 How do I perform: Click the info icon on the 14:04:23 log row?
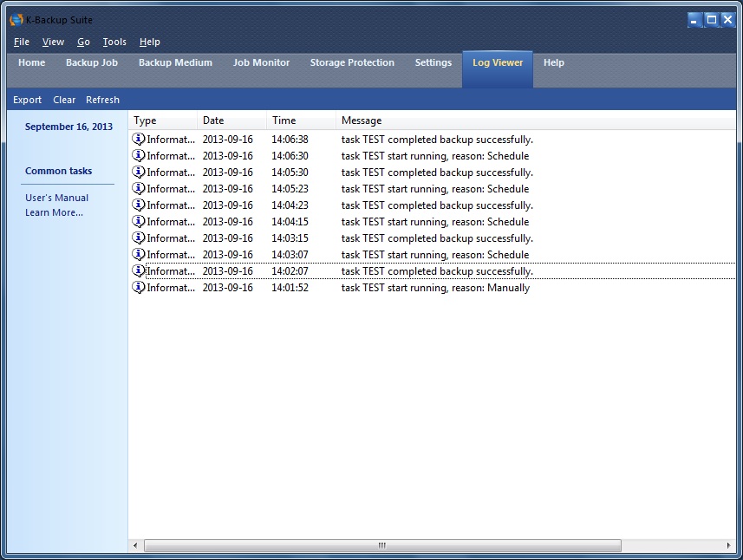point(139,205)
